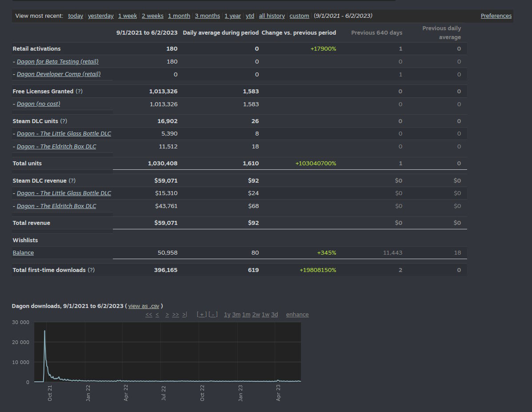Open the 'Dagon (no cost)' package link
Viewport: 532px width, 412px height.
[38, 104]
